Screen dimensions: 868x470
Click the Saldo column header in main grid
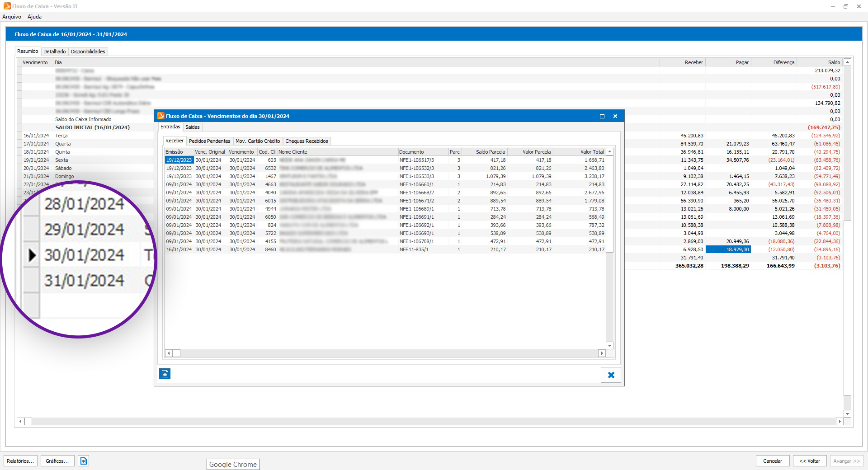point(820,62)
